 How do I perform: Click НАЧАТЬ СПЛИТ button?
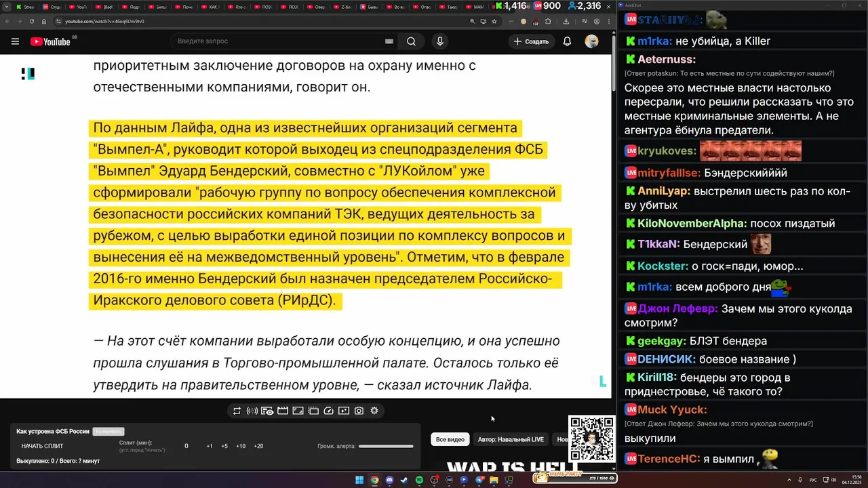(42, 446)
